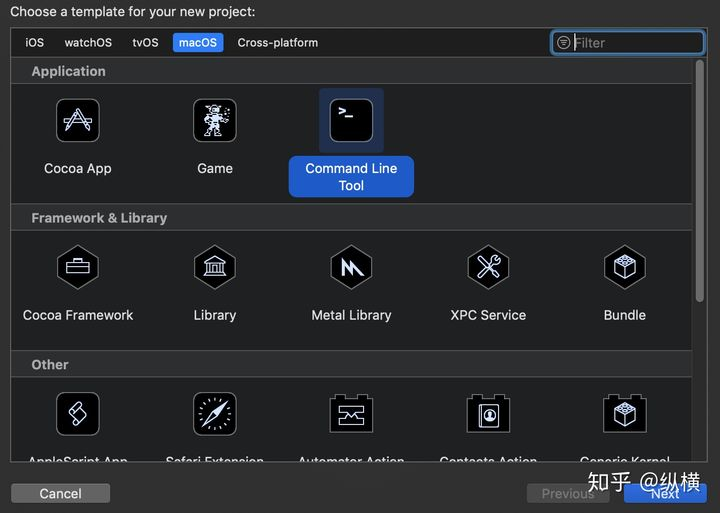Screen dimensions: 720x513
Task: Click the Bundle label text
Action: point(624,315)
